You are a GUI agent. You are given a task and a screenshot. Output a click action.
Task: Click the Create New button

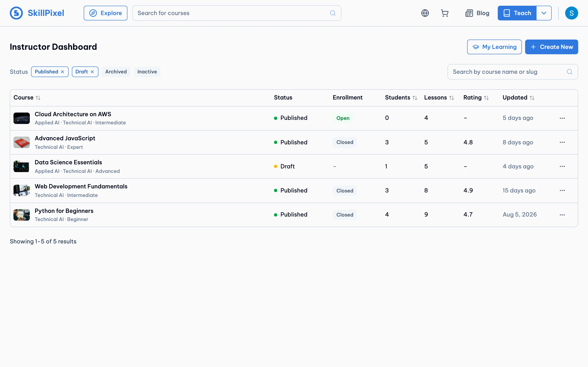pos(551,47)
